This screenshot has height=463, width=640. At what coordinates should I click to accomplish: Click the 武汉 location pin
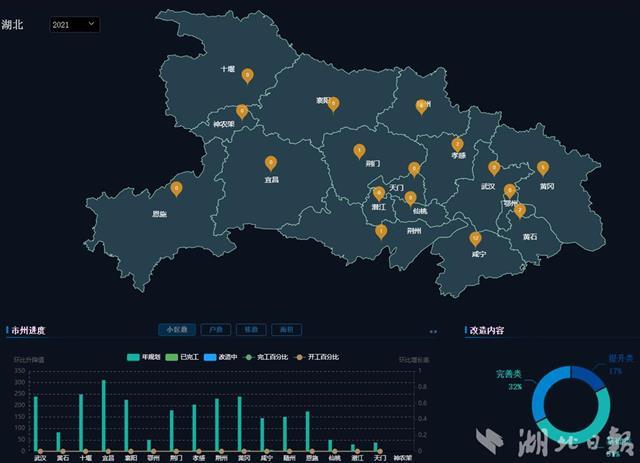[x=494, y=168]
